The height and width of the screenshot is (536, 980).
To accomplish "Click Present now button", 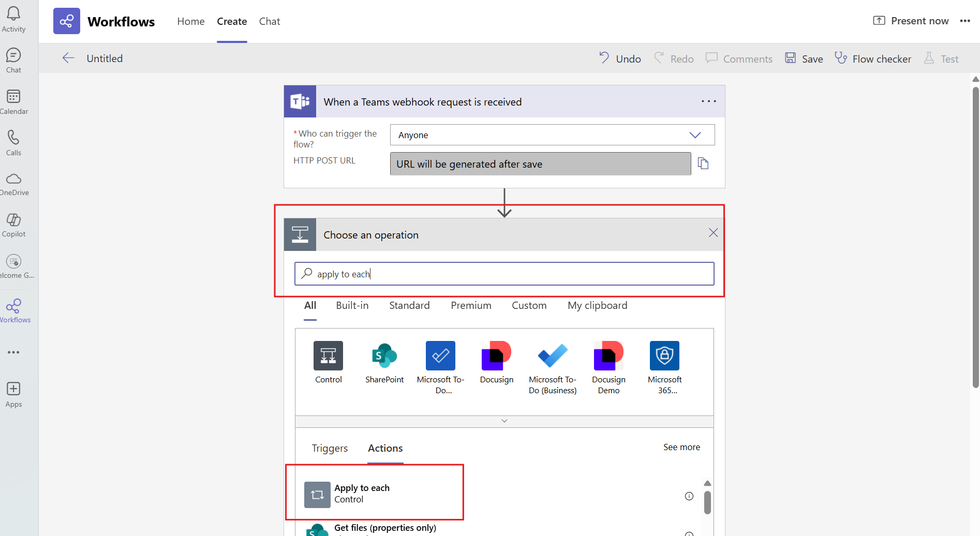I will pyautogui.click(x=911, y=21).
